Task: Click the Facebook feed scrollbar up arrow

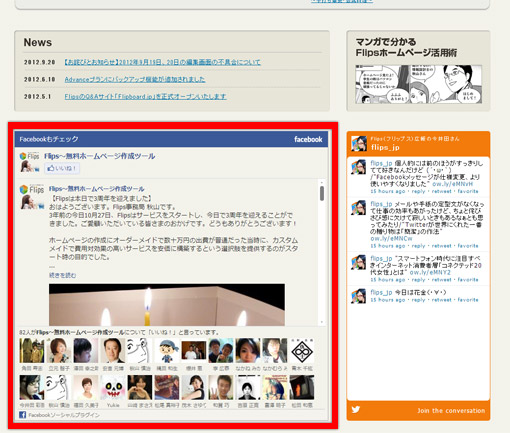Action: (x=322, y=182)
